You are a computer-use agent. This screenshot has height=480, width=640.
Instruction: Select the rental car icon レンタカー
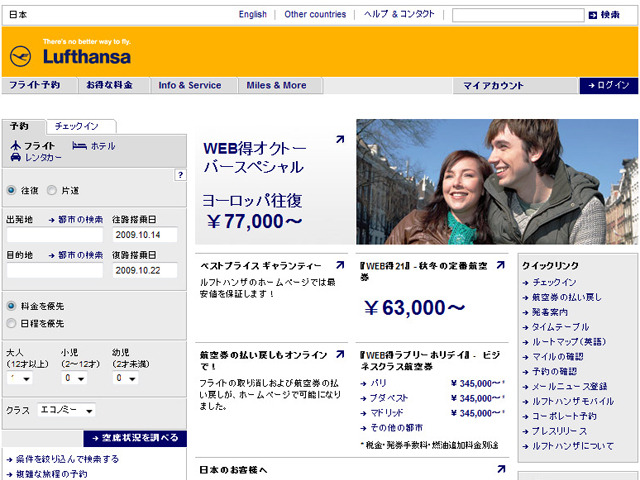coord(16,157)
